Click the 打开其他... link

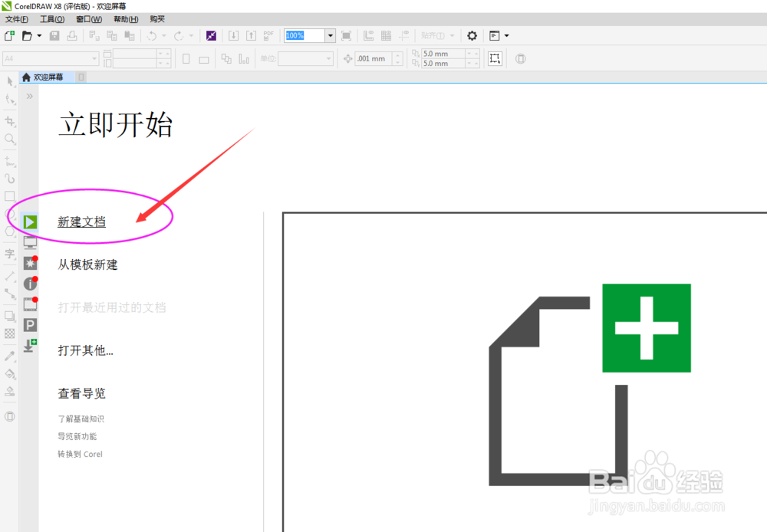pos(86,350)
